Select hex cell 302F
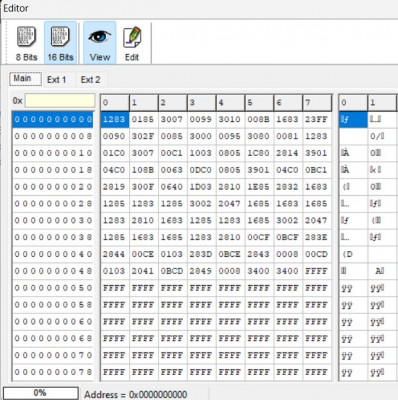398x400 pixels. point(144,136)
